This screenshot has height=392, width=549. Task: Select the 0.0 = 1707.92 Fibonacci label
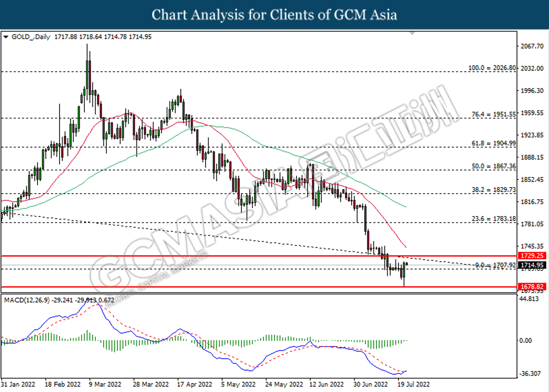coord(495,265)
